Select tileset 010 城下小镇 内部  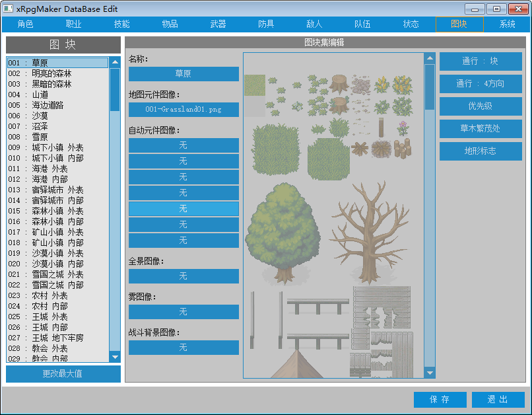tap(57, 158)
